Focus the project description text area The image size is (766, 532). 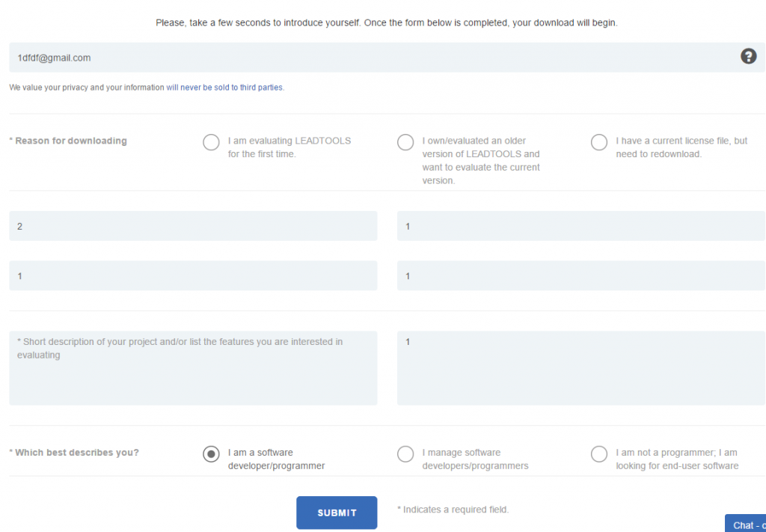(193, 368)
